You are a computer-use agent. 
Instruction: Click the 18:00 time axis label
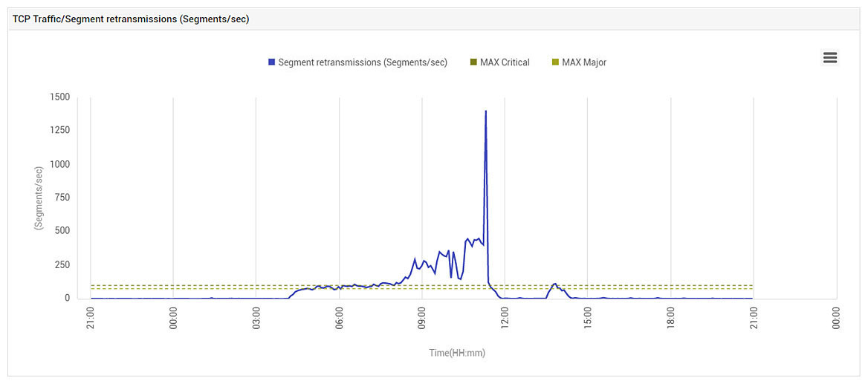click(x=670, y=318)
